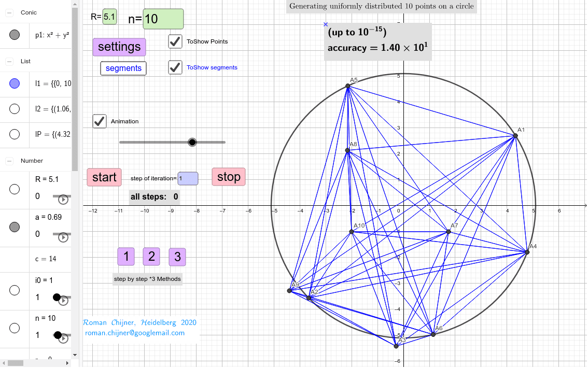Open the settings panel
The height and width of the screenshot is (368, 588).
(119, 47)
